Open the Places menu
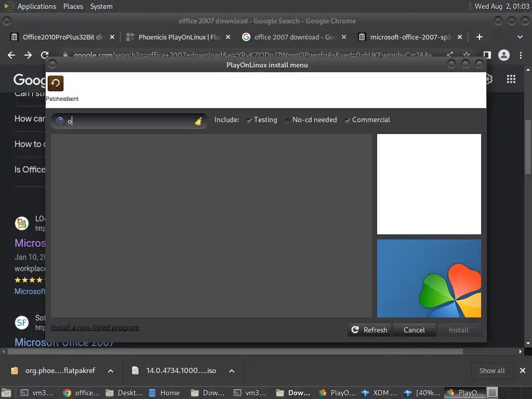The height and width of the screenshot is (399, 532). pos(73,6)
